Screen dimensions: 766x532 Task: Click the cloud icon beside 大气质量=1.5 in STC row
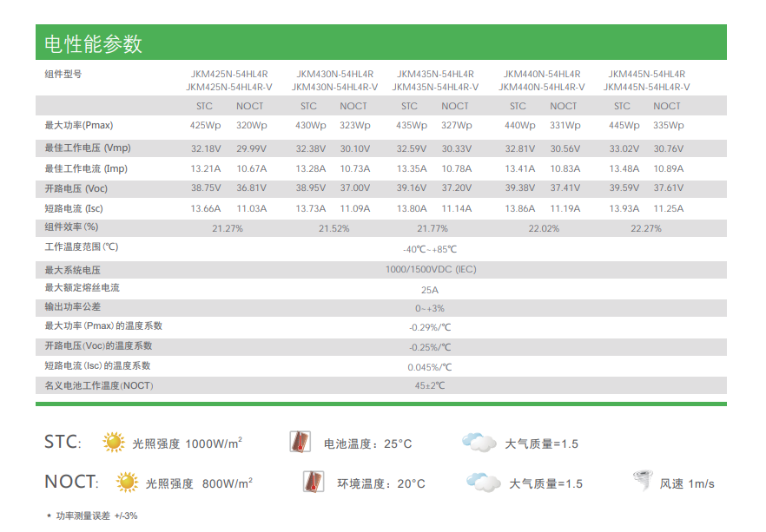coord(477,443)
